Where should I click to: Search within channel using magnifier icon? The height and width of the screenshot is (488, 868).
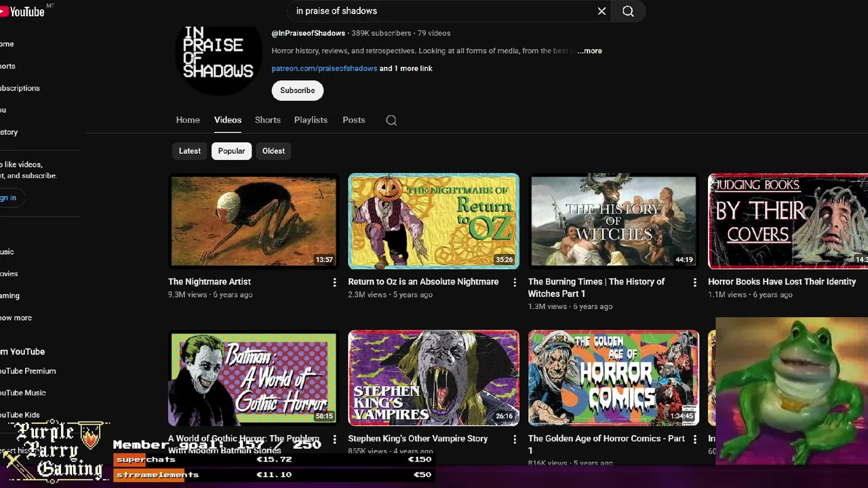pos(391,120)
